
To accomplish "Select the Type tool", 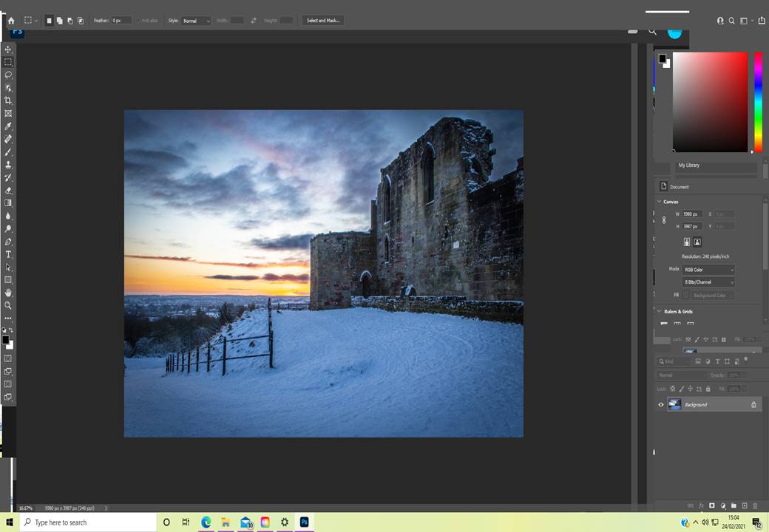I will click(x=8, y=254).
